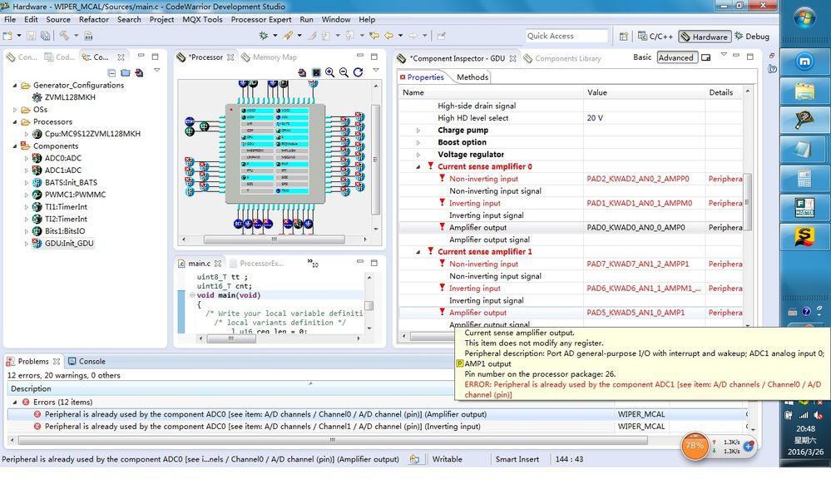Switch to the Memory Map tab
The height and width of the screenshot is (504, 831).
[x=270, y=57]
